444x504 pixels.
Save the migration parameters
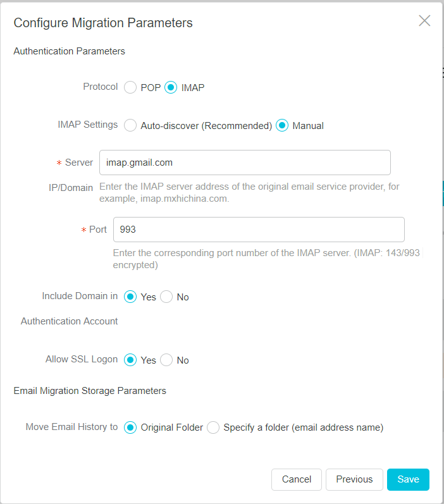pos(408,479)
